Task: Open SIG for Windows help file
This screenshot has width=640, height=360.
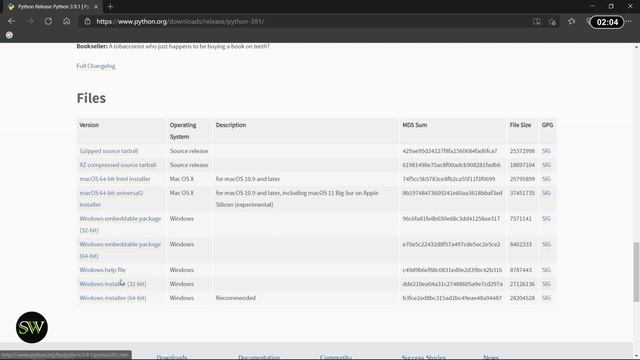Action: coord(546,270)
